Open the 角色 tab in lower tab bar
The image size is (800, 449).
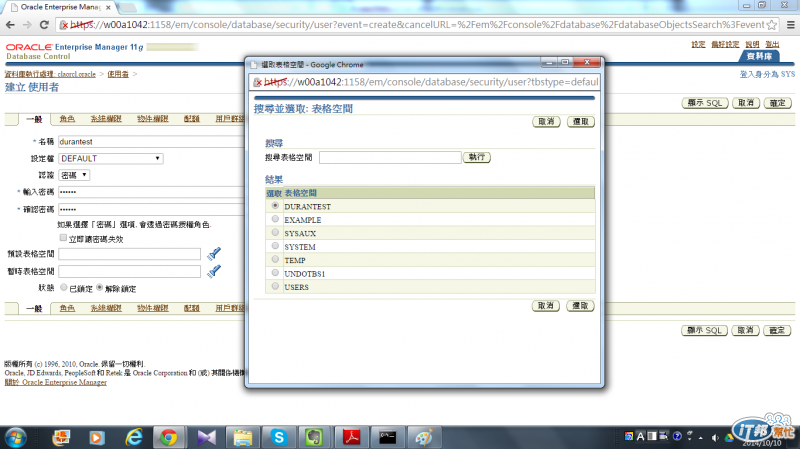67,308
